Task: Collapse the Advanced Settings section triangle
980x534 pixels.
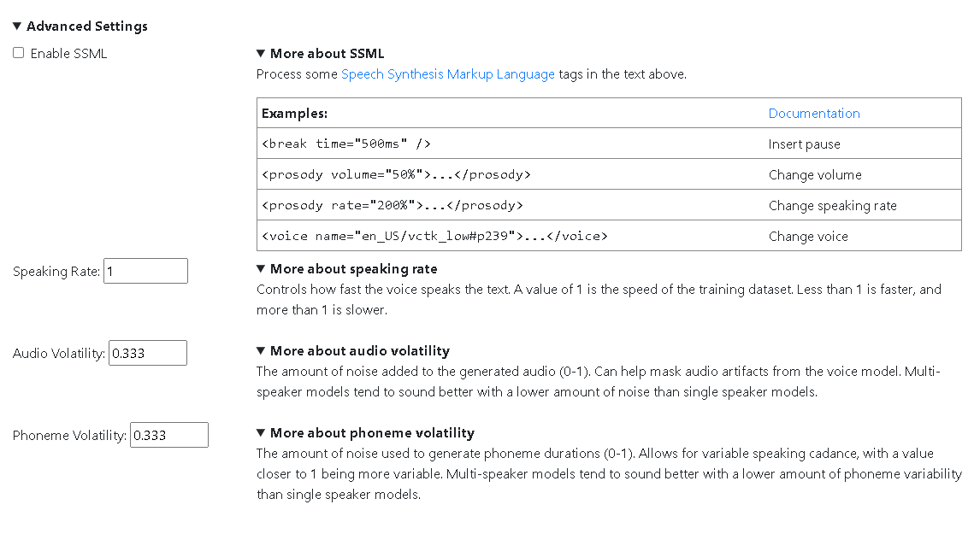Action: [17, 26]
